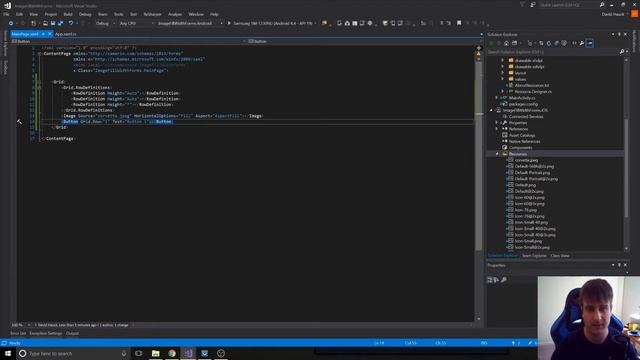Click the Solution Explorer Collapse All icon
This screenshot has height=360, width=640.
[556, 43]
